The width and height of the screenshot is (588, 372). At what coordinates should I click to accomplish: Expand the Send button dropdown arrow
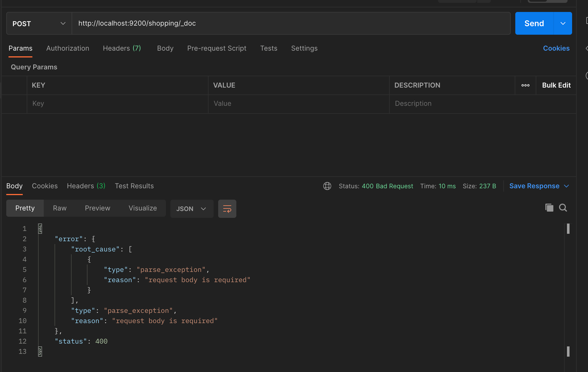pos(563,23)
